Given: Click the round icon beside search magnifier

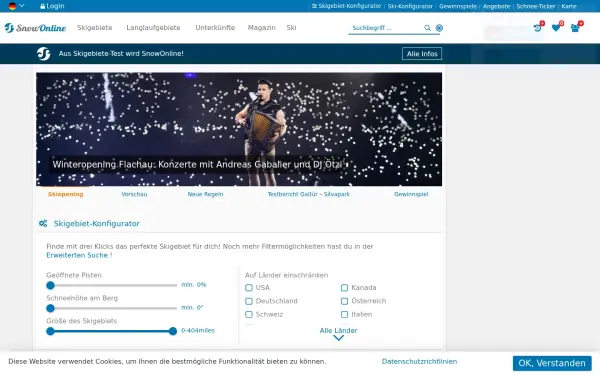Looking at the screenshot, I should click(439, 28).
